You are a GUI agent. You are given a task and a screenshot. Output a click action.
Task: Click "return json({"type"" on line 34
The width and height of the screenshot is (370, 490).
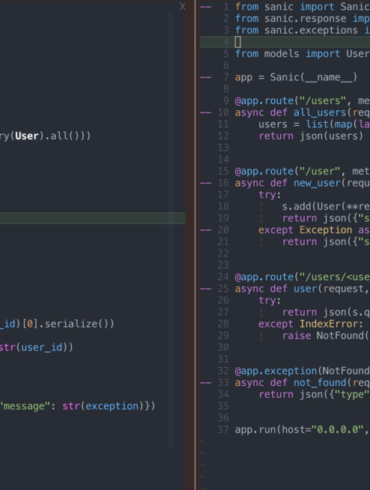314,394
